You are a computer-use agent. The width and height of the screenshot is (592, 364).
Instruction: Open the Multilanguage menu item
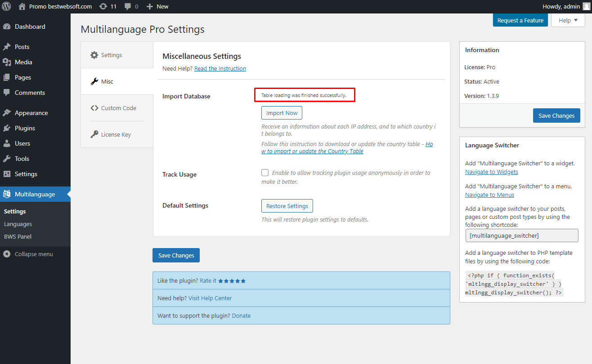[35, 194]
